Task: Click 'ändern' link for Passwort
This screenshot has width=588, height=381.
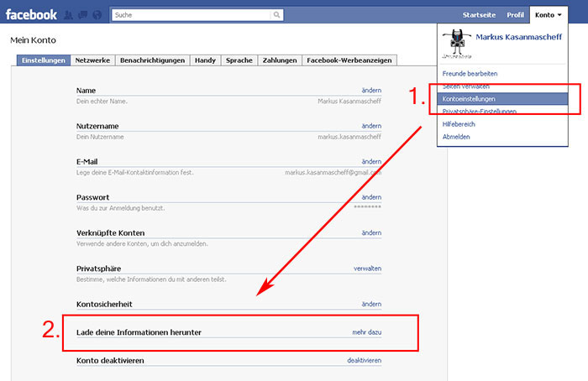Action: [371, 196]
